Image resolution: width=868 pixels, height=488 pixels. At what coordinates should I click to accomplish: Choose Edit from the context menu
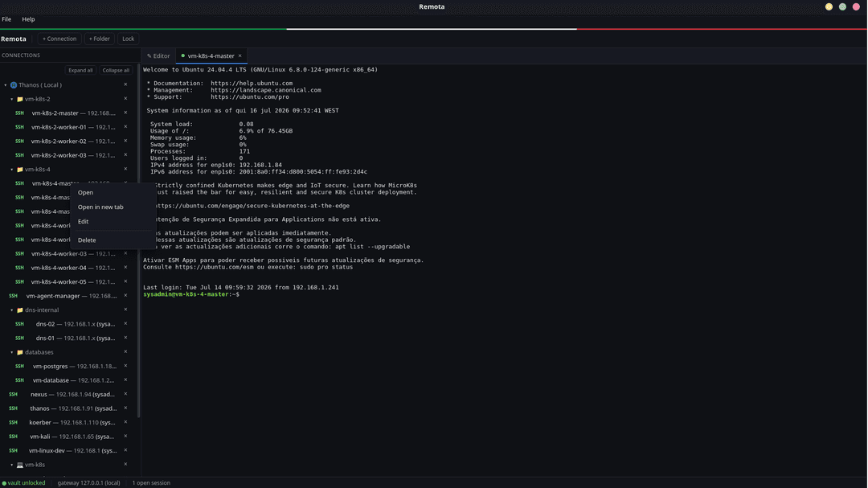(113, 222)
